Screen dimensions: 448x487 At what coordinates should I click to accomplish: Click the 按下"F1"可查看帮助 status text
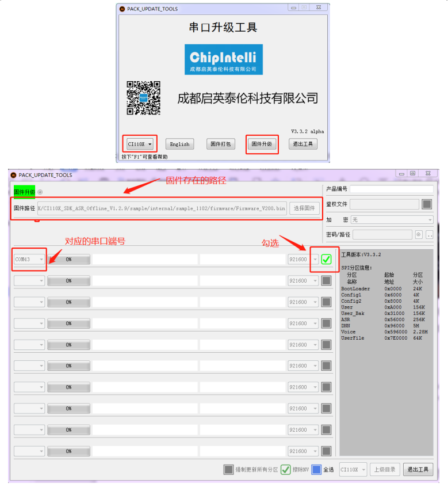pyautogui.click(x=144, y=157)
